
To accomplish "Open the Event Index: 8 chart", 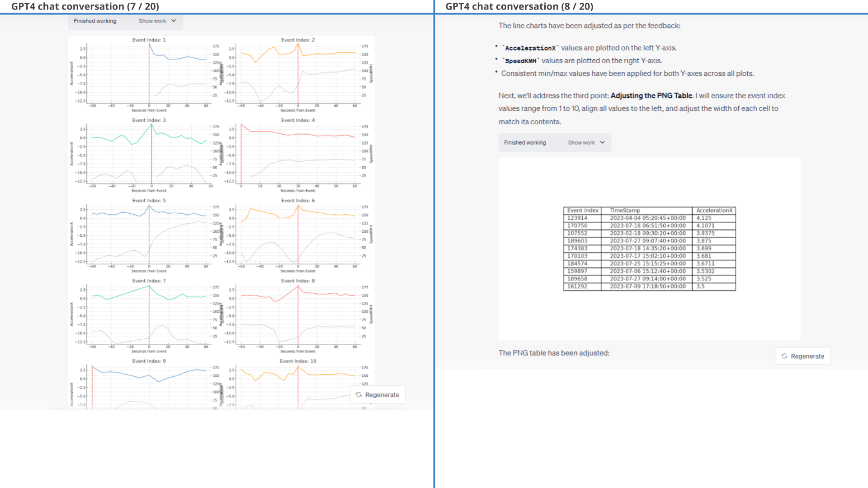I will click(x=298, y=316).
